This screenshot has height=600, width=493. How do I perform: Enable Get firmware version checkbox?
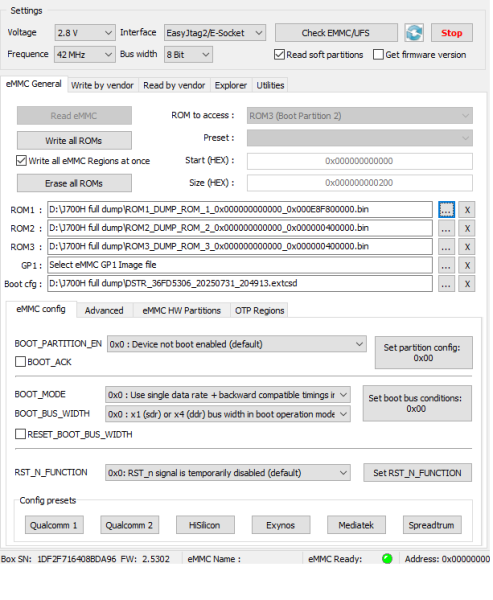[378, 55]
